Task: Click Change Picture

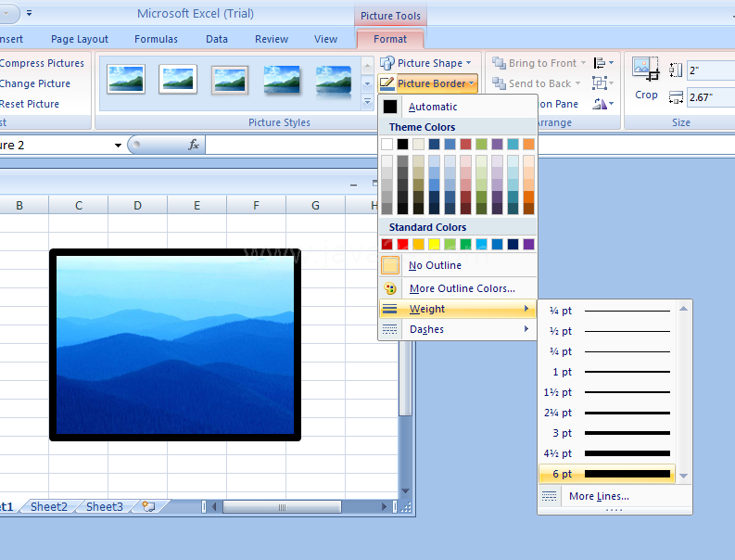Action: 35,83
